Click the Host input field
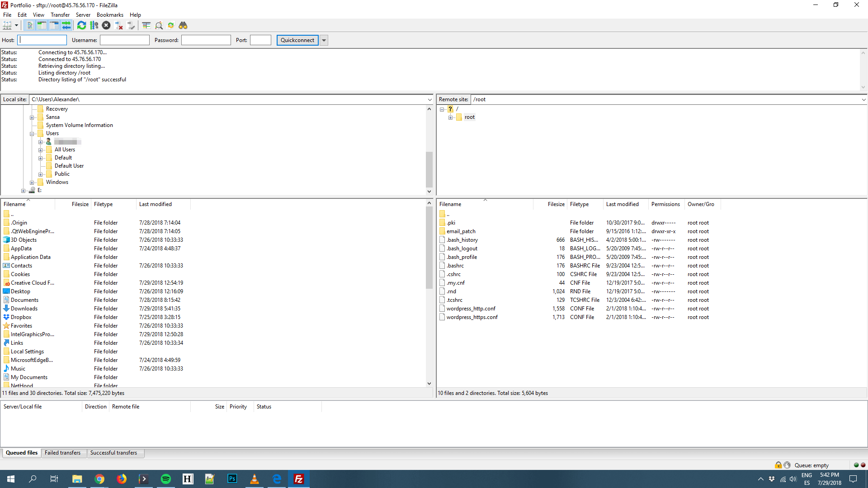 click(41, 40)
